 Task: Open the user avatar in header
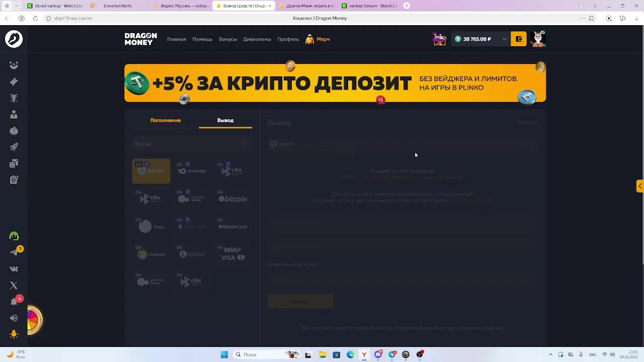(x=538, y=39)
